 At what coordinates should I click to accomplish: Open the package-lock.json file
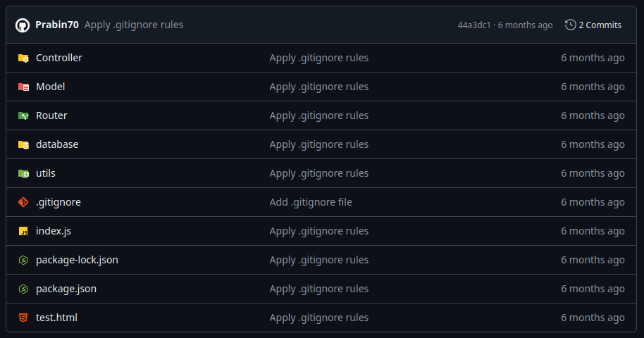[x=77, y=260]
